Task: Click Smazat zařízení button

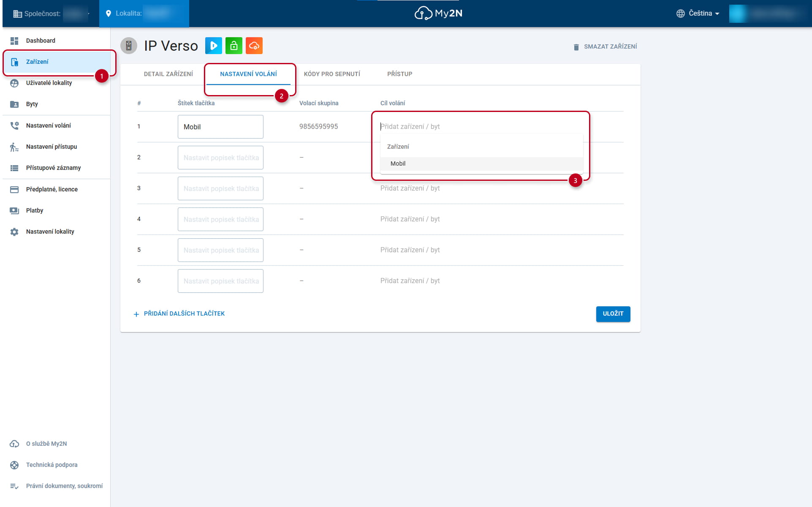Action: tap(605, 46)
